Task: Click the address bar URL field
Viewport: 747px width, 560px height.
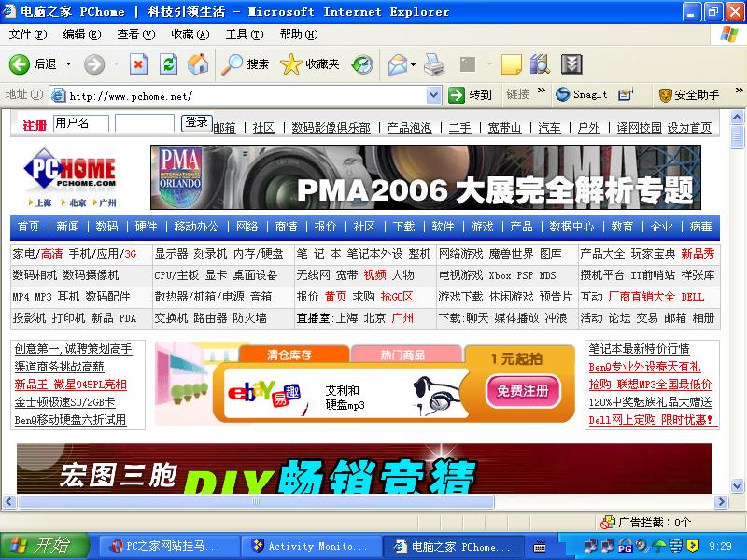Action: (247, 96)
